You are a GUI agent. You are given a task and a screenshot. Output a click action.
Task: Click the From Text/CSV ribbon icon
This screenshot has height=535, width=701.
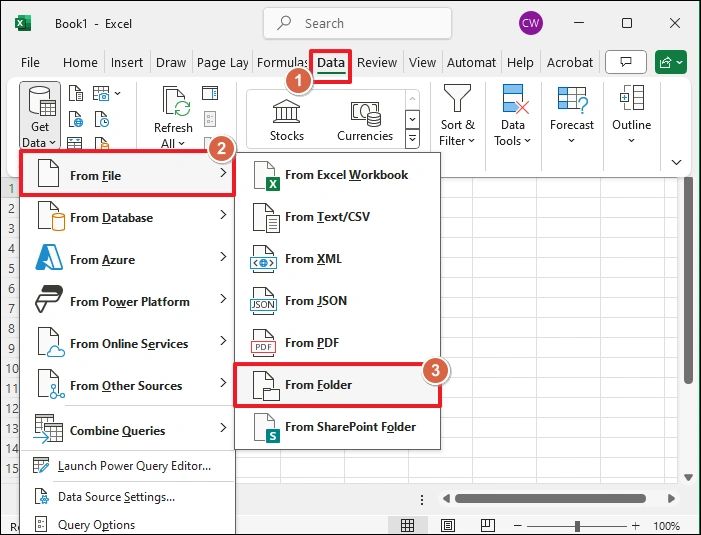76,93
